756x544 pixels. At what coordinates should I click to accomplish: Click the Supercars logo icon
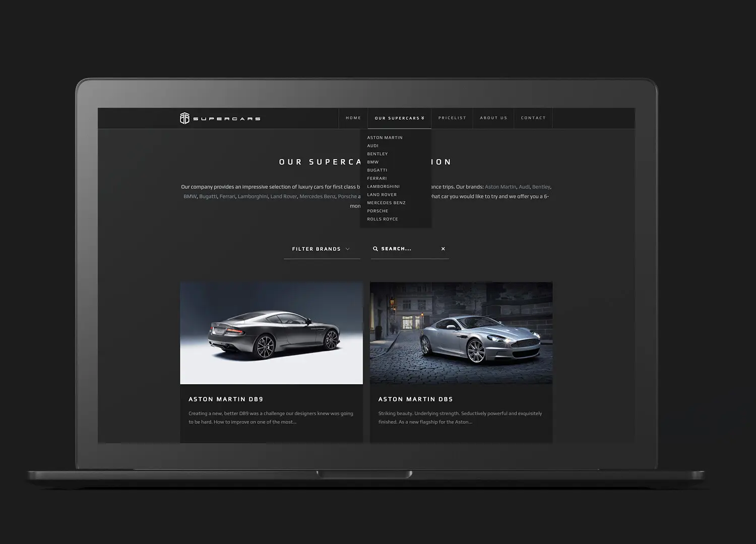pos(184,118)
